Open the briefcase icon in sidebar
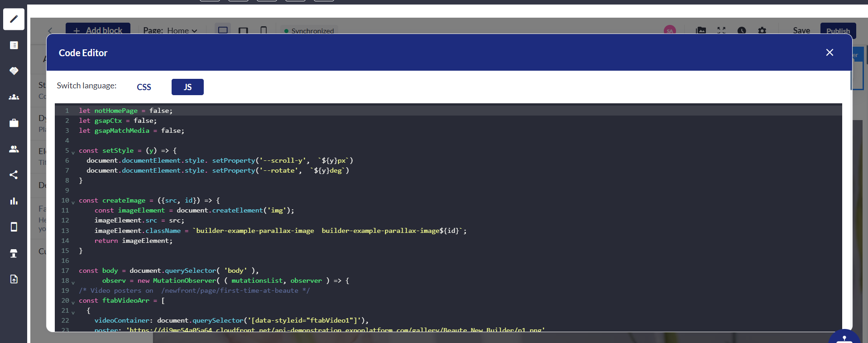 [14, 123]
